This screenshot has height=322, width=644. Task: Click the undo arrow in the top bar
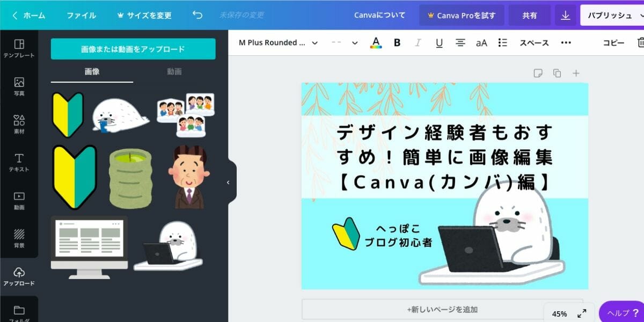click(197, 15)
